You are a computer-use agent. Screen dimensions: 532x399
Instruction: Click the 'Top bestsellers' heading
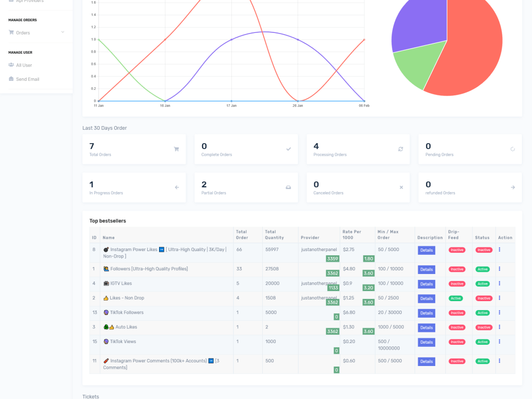tap(107, 221)
